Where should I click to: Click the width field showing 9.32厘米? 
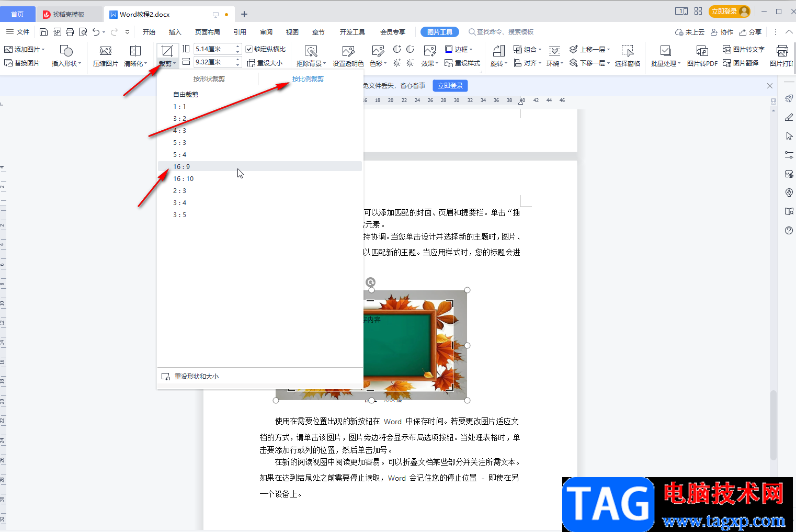[214, 62]
